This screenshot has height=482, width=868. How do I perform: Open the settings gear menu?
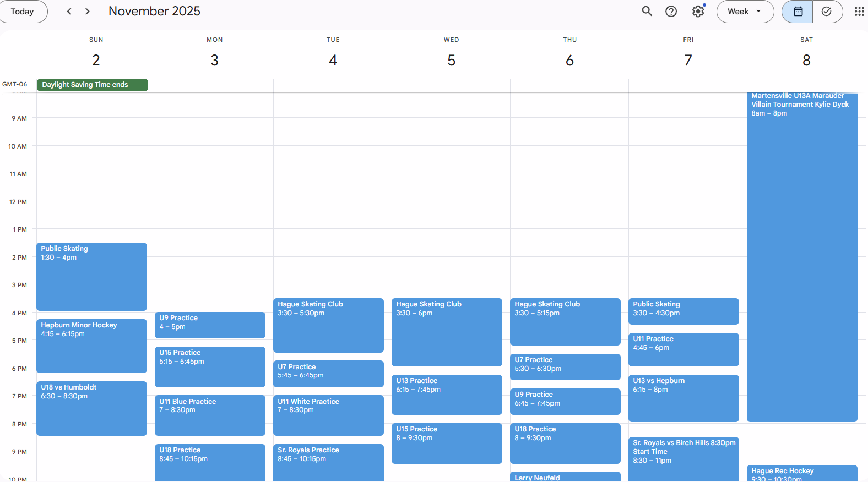698,12
